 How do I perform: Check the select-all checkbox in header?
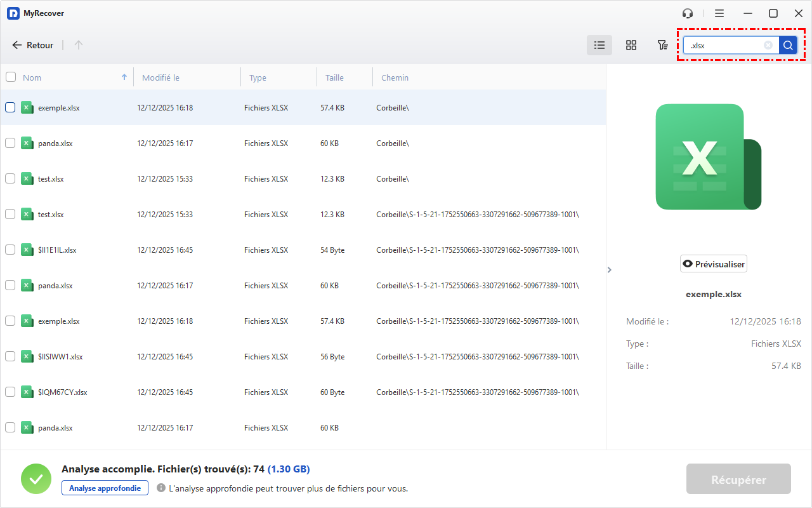(11, 77)
